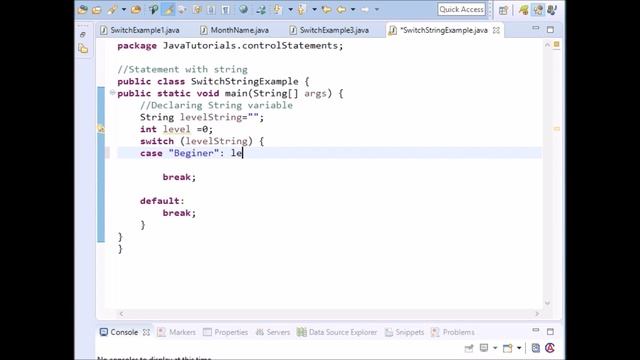
Task: Close the SwitchStringExample.java tab
Action: point(496,30)
